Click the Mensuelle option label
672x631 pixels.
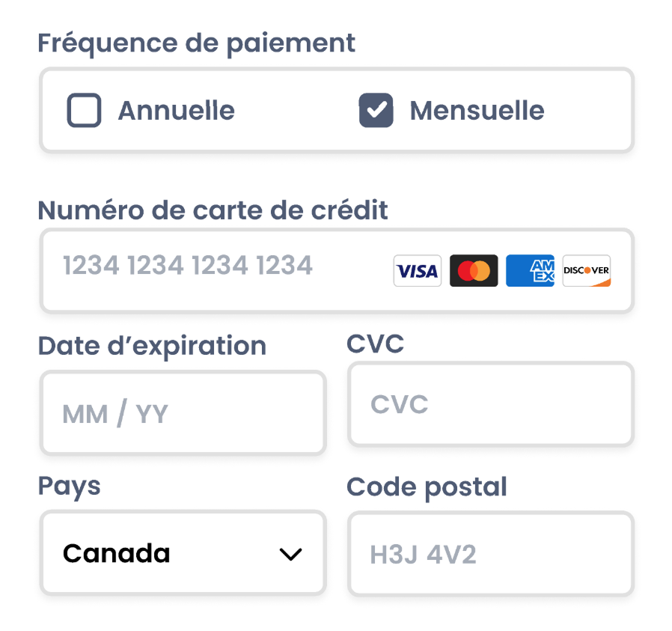[x=477, y=111]
